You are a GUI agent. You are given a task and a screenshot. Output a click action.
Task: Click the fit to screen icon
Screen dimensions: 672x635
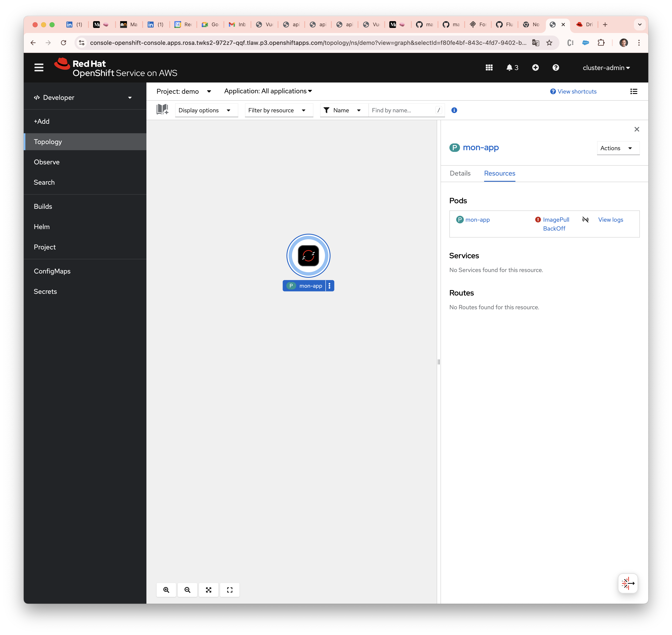tap(209, 590)
